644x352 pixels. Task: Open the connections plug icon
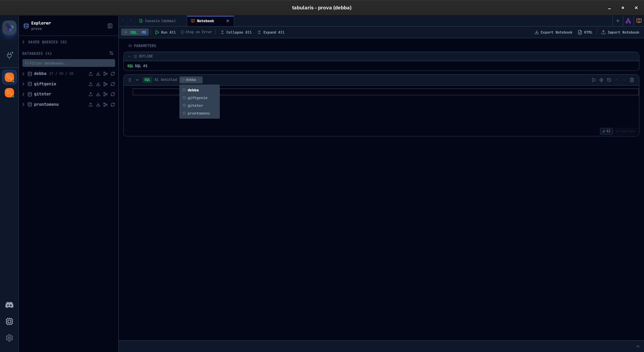click(x=9, y=55)
